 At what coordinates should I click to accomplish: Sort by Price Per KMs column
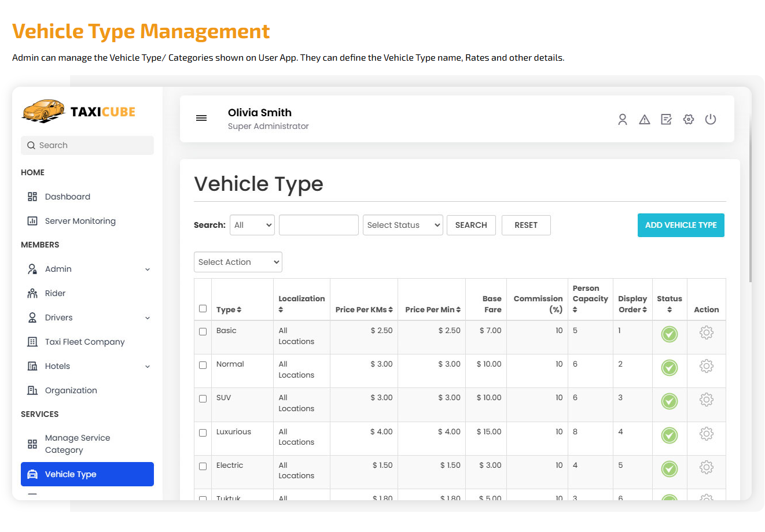[391, 310]
